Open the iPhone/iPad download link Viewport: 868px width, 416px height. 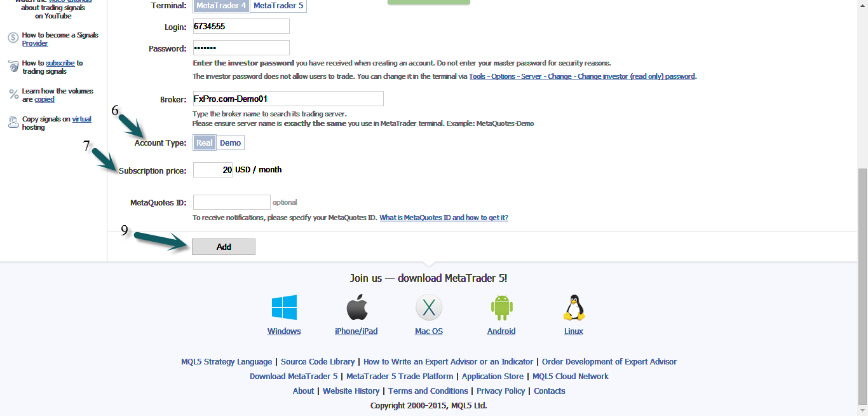click(x=356, y=331)
